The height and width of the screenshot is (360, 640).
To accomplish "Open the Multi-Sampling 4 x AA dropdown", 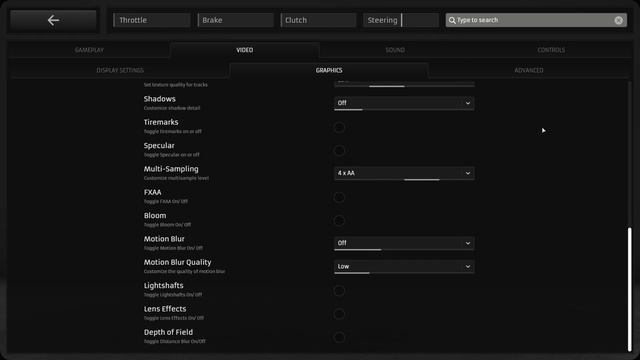I will click(404, 173).
